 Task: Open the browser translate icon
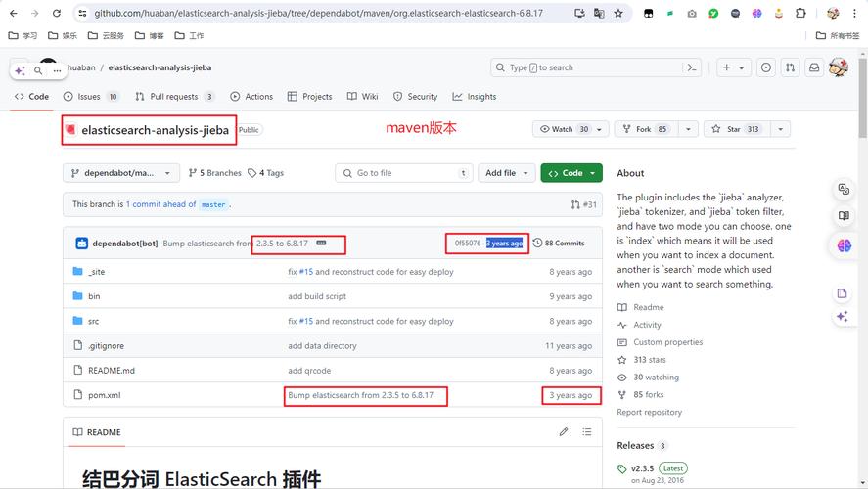(x=599, y=13)
